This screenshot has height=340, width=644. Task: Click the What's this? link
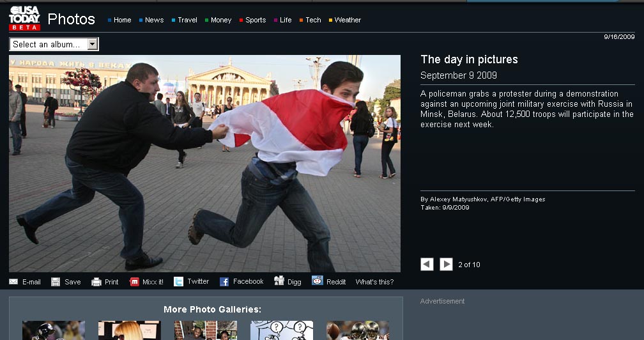(x=374, y=282)
